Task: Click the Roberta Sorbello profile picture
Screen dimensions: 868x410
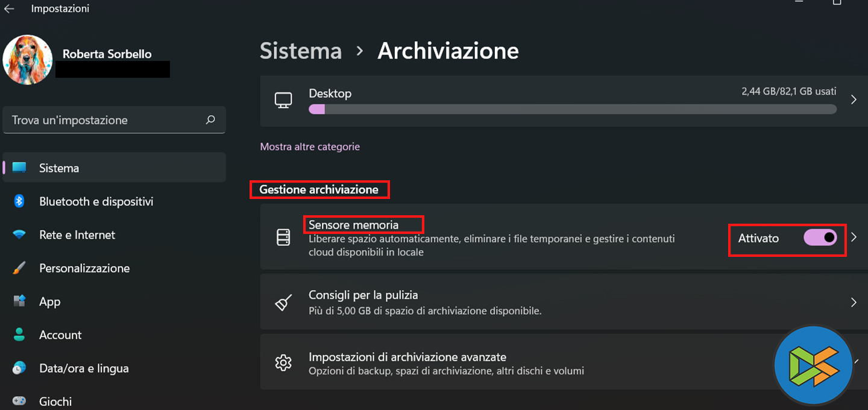Action: [27, 60]
